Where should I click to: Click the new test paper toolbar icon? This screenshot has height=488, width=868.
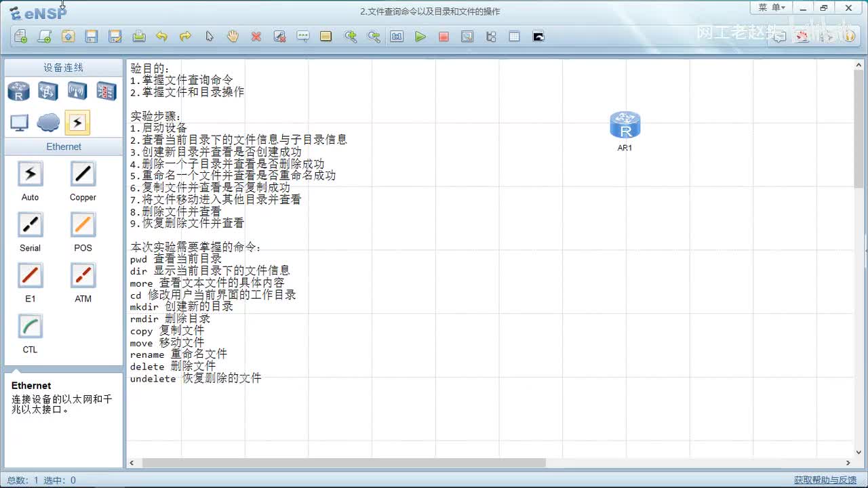(45, 37)
